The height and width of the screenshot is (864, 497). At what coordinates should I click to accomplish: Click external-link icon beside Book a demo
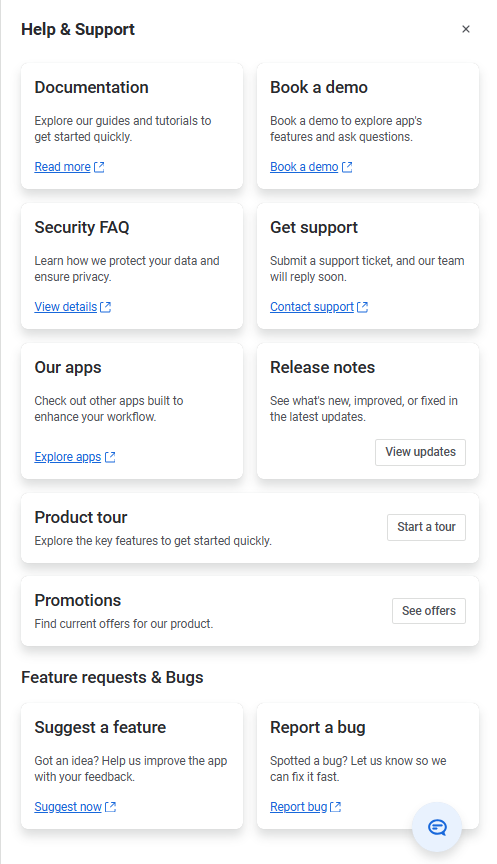click(347, 167)
